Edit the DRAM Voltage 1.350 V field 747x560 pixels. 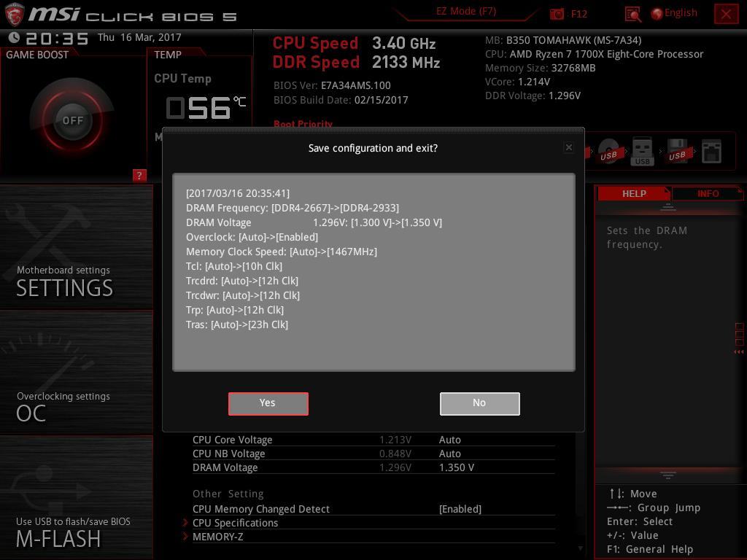457,467
